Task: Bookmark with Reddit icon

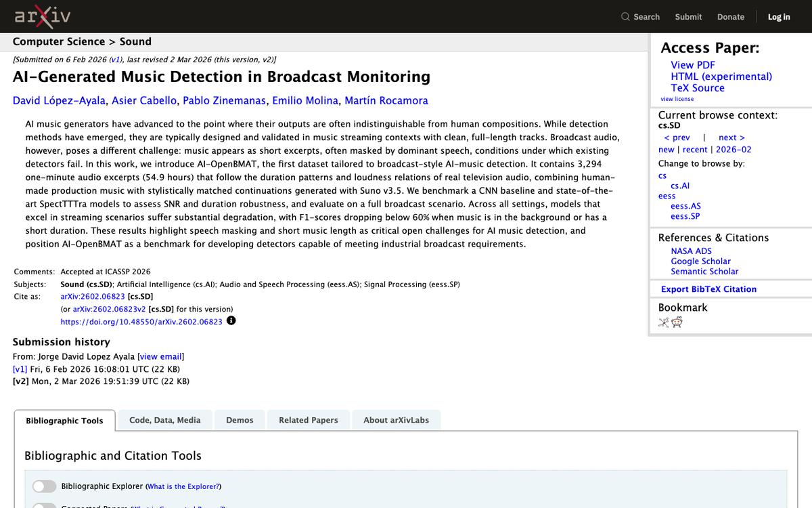Action: 677,322
